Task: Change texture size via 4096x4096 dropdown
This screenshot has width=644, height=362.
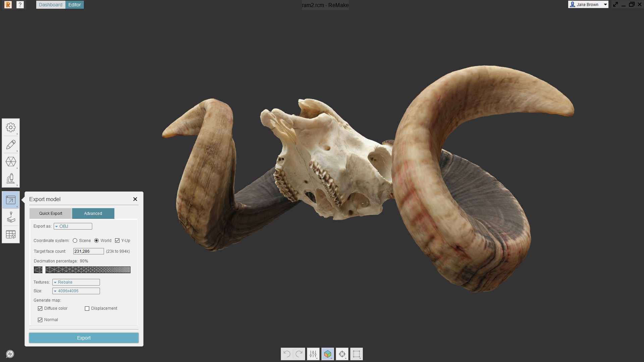Action: [x=76, y=291]
